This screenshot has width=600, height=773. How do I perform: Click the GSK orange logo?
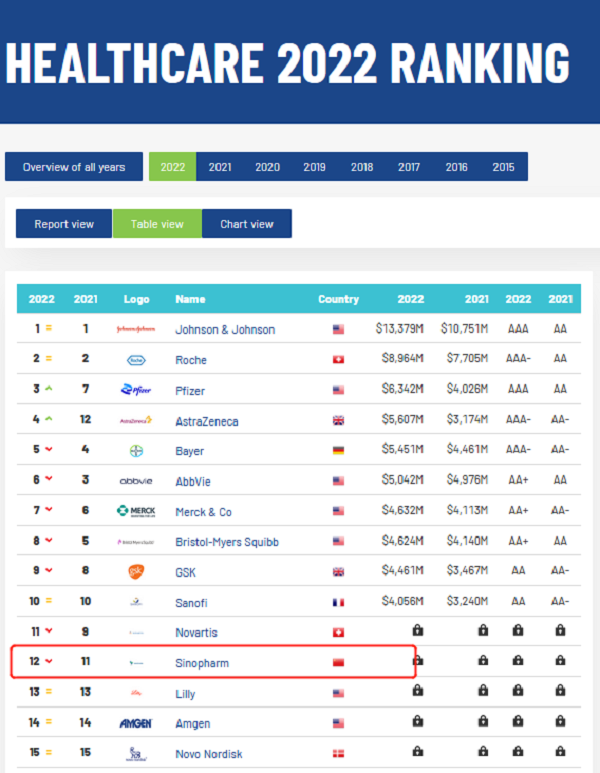click(x=136, y=572)
